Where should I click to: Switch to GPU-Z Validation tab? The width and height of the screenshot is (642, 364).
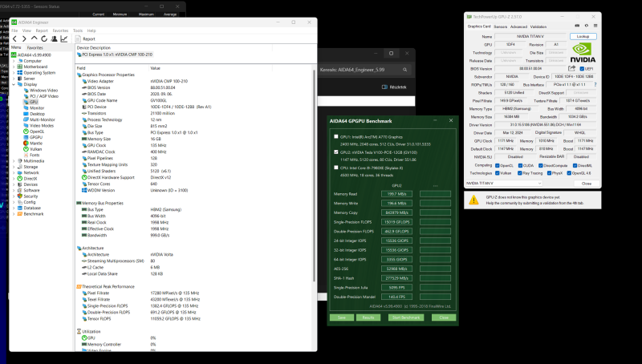[x=538, y=26]
